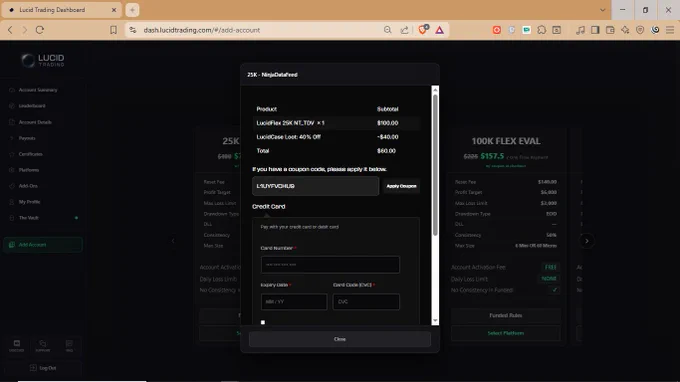Image resolution: width=680 pixels, height=382 pixels.
Task: Click the previous plans carousel arrow
Action: pos(173,241)
